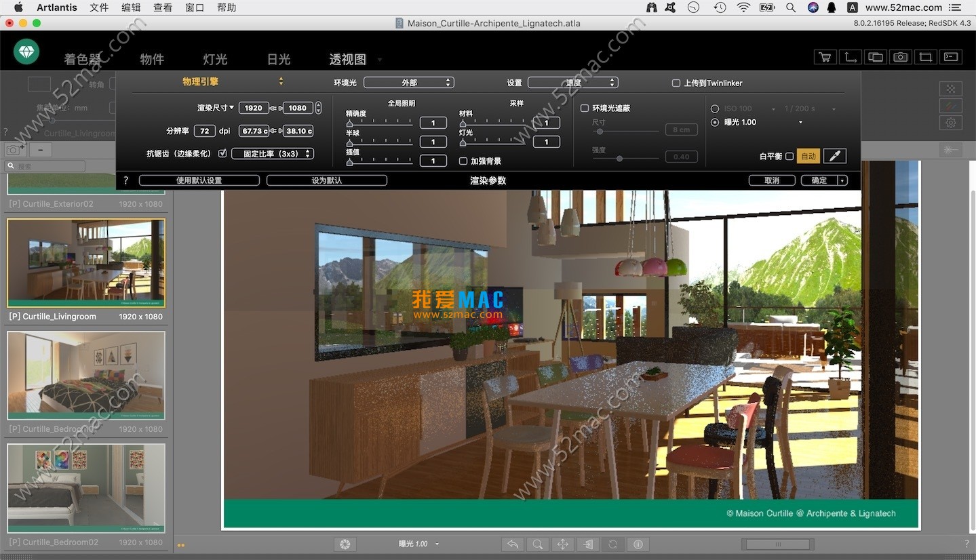This screenshot has width=976, height=560.
Task: Select the 曝光 1.00 radio button
Action: coord(715,122)
